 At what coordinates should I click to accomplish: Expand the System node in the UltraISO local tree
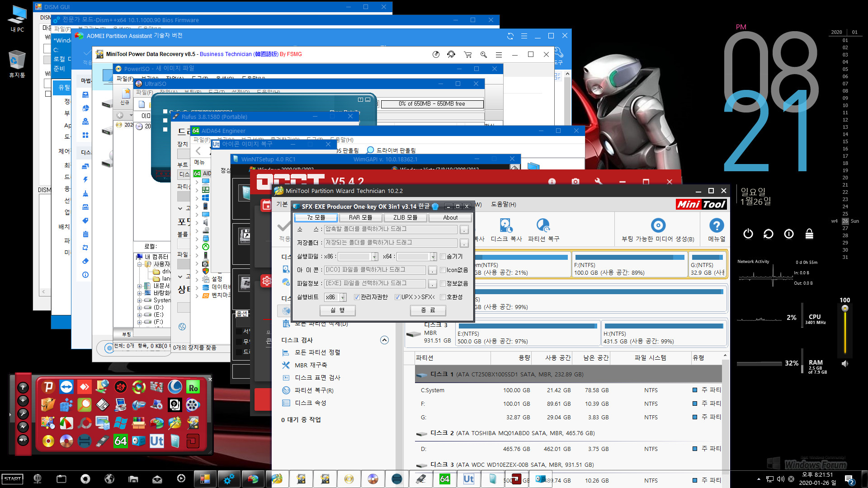coord(140,300)
